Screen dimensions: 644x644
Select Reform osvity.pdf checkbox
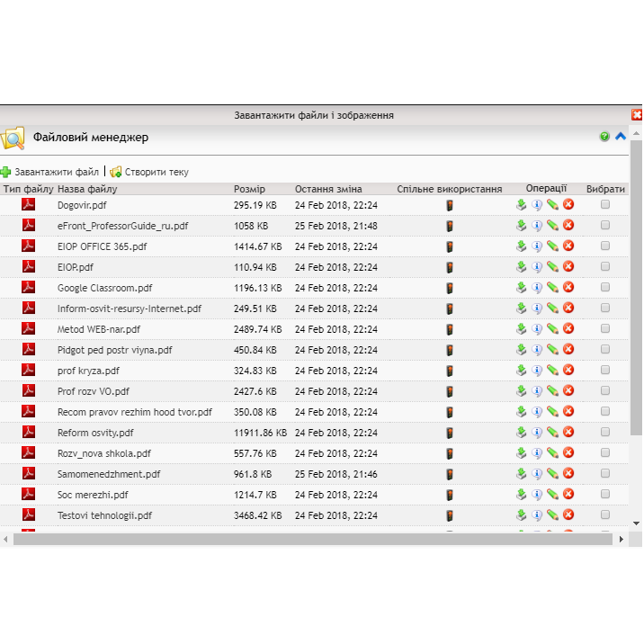(x=605, y=432)
